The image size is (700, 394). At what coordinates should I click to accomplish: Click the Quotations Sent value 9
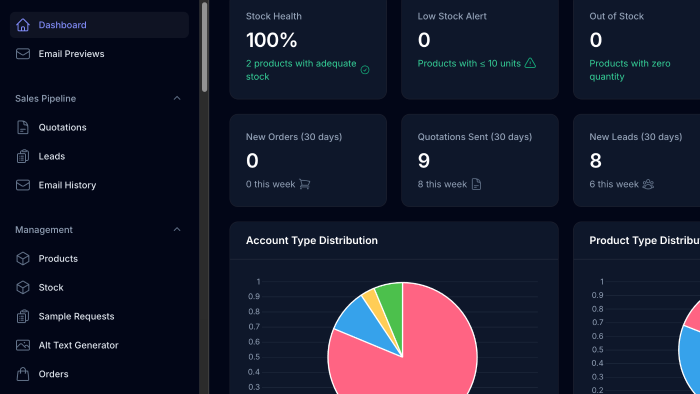click(x=424, y=161)
